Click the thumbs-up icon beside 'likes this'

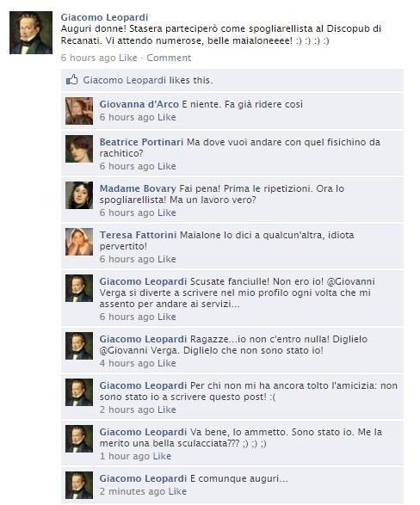click(71, 79)
